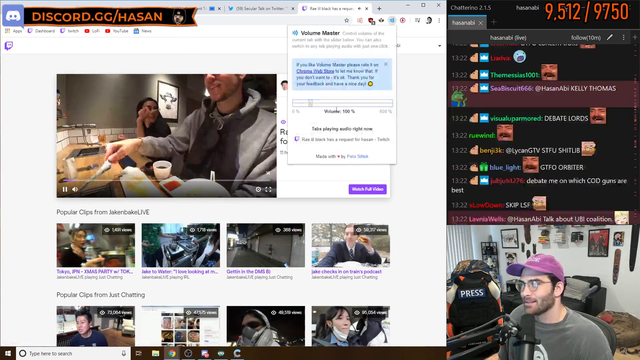640x360 pixels.
Task: Open the Lofi bookmark
Action: [92, 31]
